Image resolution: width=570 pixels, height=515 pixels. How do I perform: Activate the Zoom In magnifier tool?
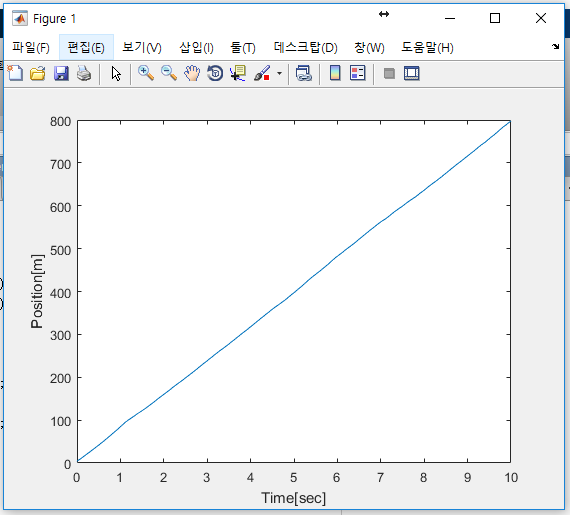146,73
